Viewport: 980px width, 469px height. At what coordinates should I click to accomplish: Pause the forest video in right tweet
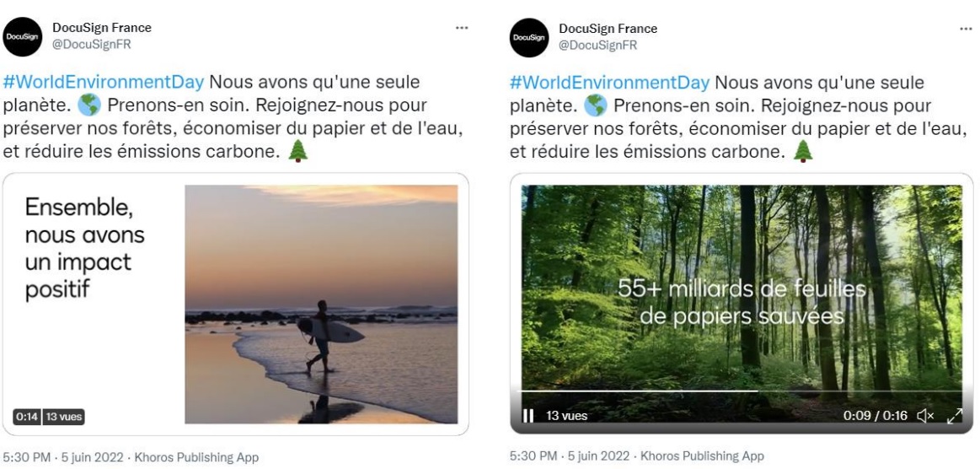[529, 416]
